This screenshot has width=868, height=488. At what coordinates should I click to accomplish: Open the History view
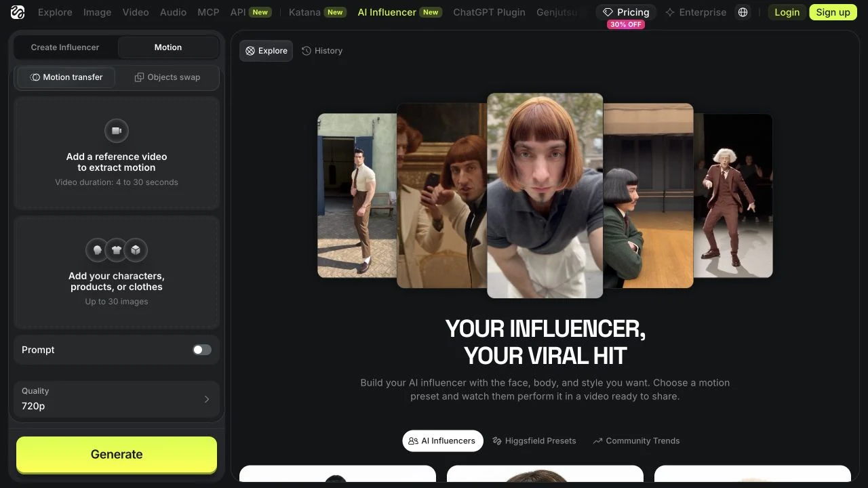[x=322, y=51]
